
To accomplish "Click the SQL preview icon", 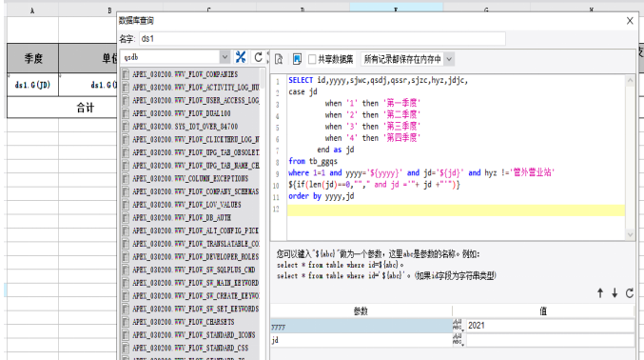I will (x=279, y=59).
